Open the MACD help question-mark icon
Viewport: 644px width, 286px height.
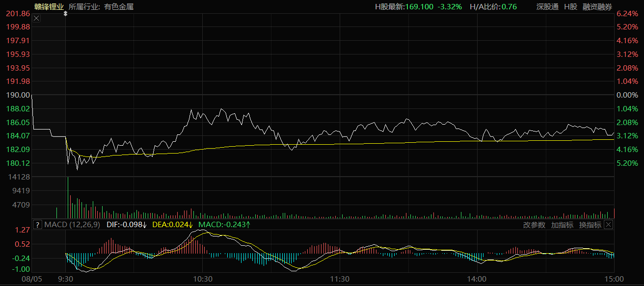(x=37, y=225)
